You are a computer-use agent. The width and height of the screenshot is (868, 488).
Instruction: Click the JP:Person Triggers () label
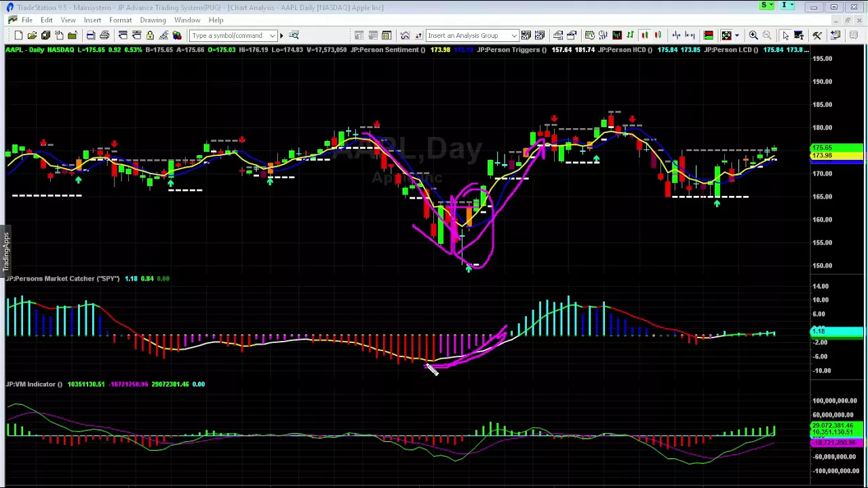pos(511,50)
